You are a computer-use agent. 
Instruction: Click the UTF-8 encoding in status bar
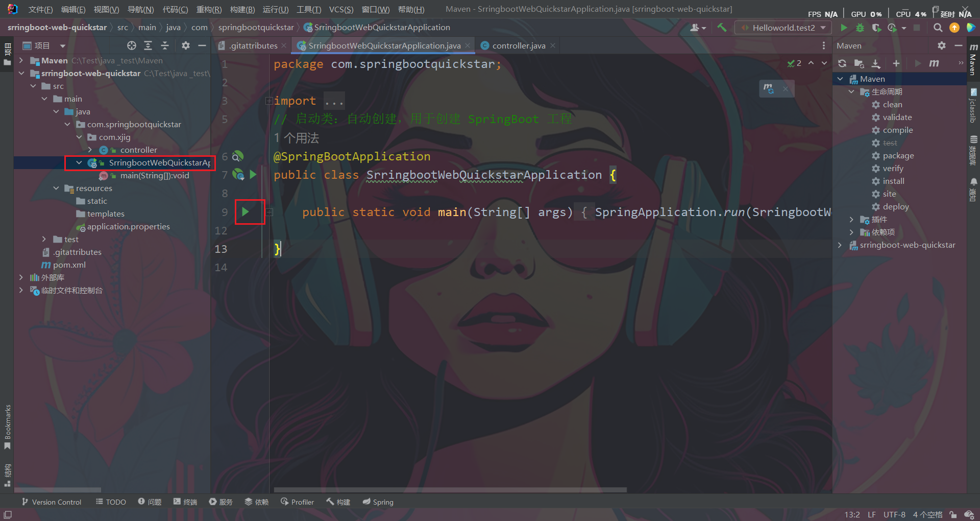(894, 514)
